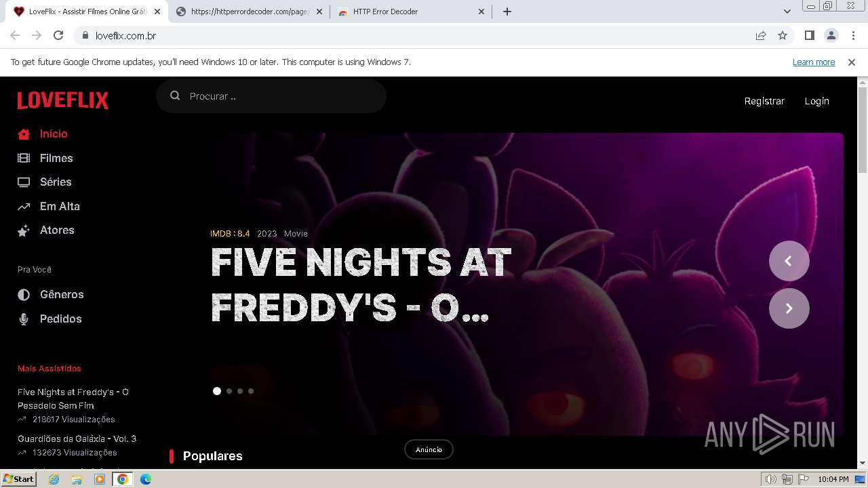Click the LOVEFLIX logo
The height and width of the screenshot is (488, 868).
click(x=63, y=100)
